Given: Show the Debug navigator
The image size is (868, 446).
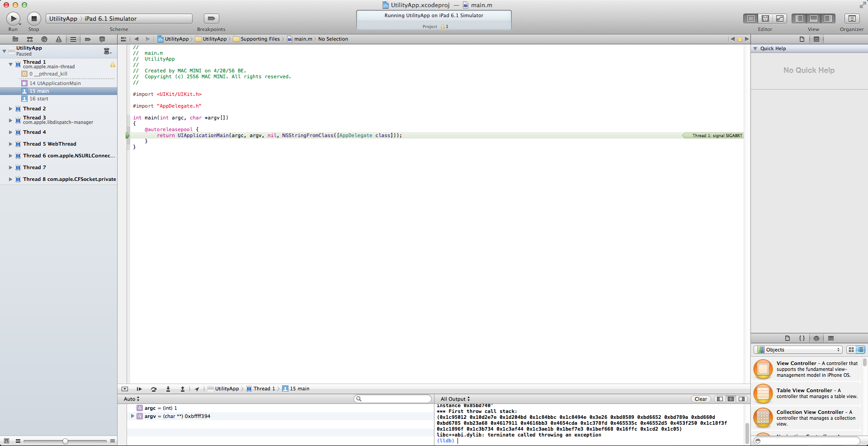Looking at the screenshot, I should 73,39.
